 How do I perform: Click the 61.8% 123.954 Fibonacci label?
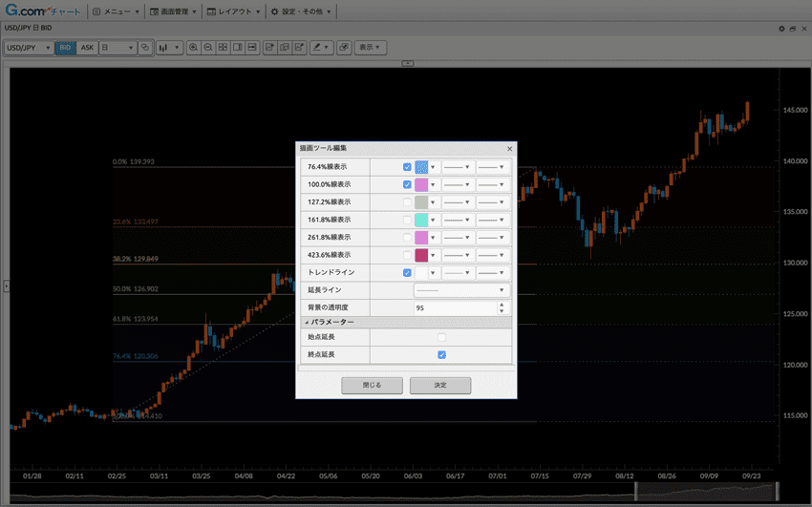click(136, 319)
